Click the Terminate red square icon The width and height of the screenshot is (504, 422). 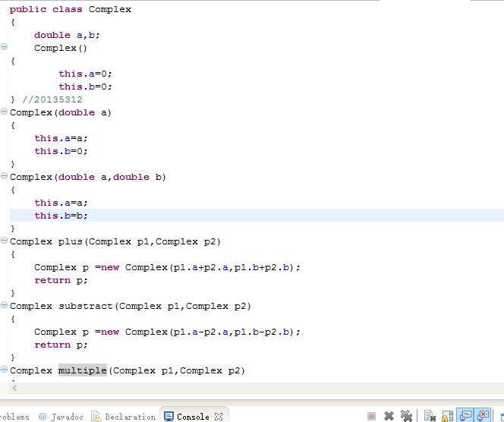click(371, 416)
